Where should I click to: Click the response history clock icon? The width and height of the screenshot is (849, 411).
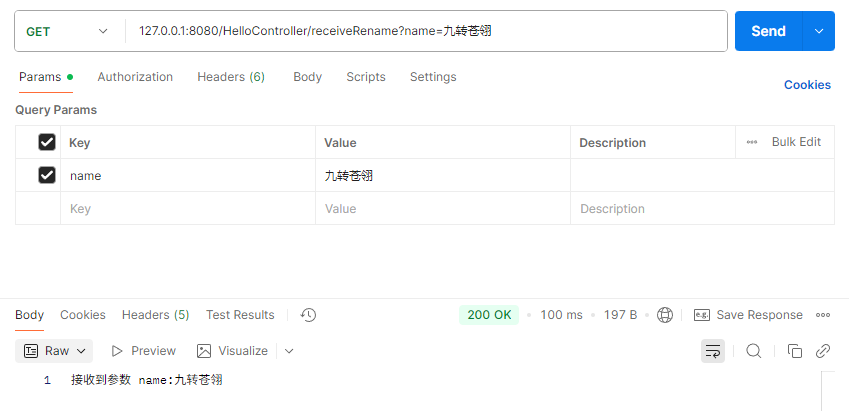coord(308,315)
